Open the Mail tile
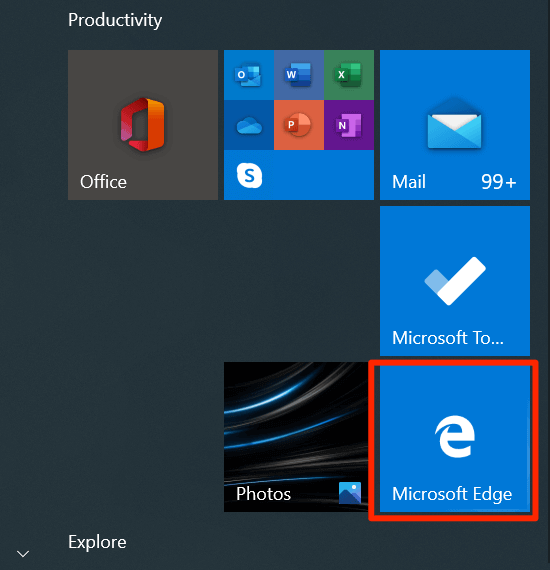This screenshot has width=550, height=570. pos(455,125)
